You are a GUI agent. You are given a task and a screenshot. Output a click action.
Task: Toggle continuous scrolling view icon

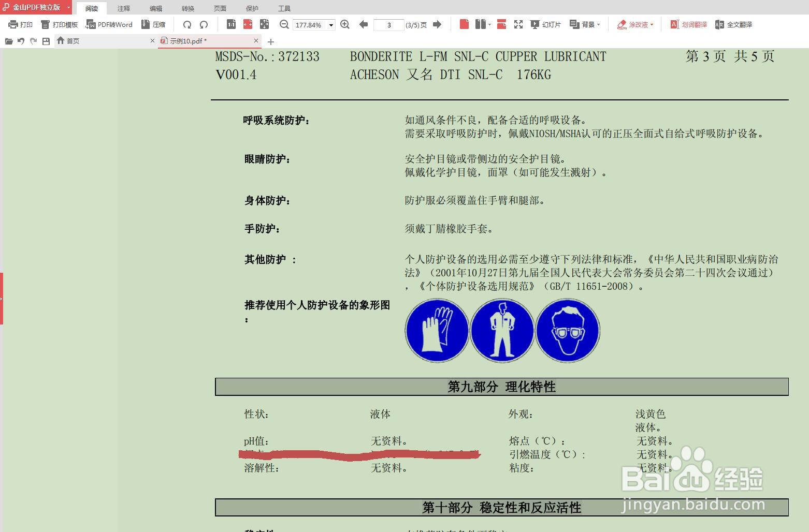pos(501,24)
